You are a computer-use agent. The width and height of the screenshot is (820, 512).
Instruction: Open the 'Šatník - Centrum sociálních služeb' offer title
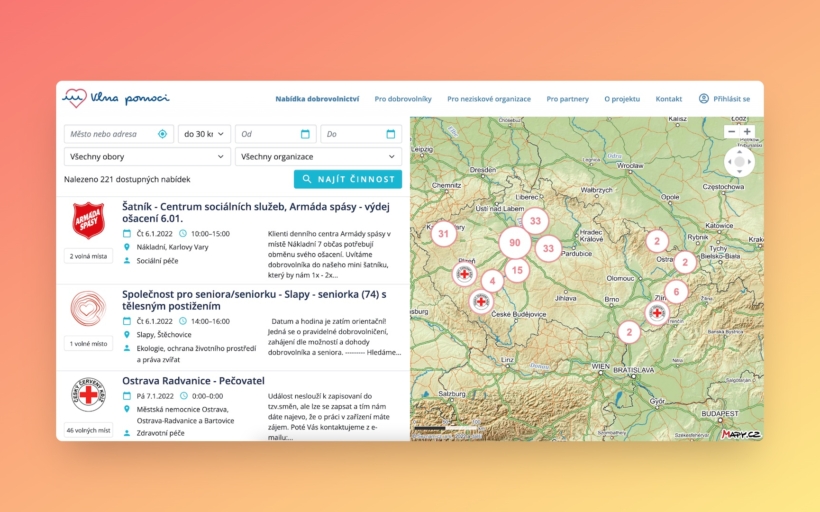click(256, 212)
